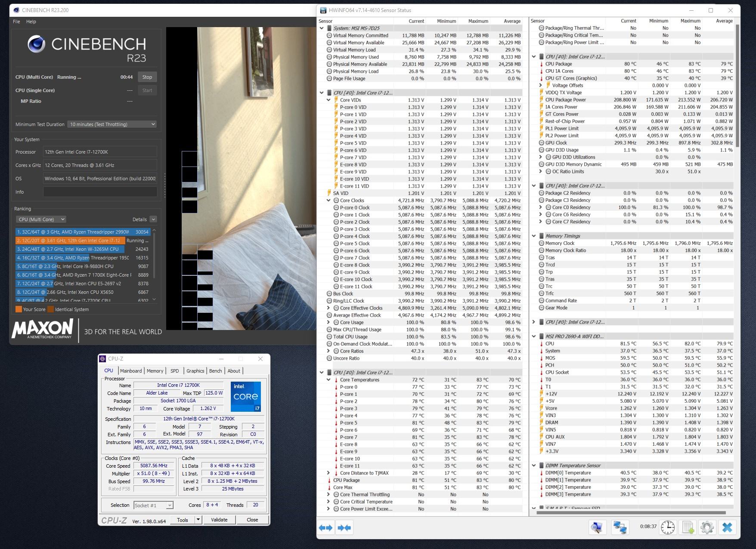Open the Details dropdown arrow in Ranking
The height and width of the screenshot is (549, 756).
153,219
